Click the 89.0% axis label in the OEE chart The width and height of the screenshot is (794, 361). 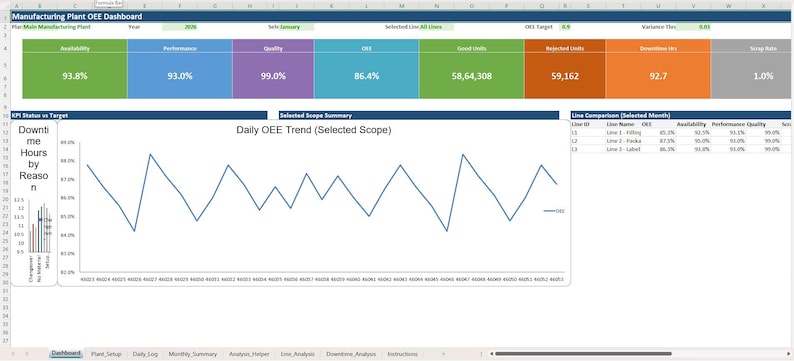point(67,142)
